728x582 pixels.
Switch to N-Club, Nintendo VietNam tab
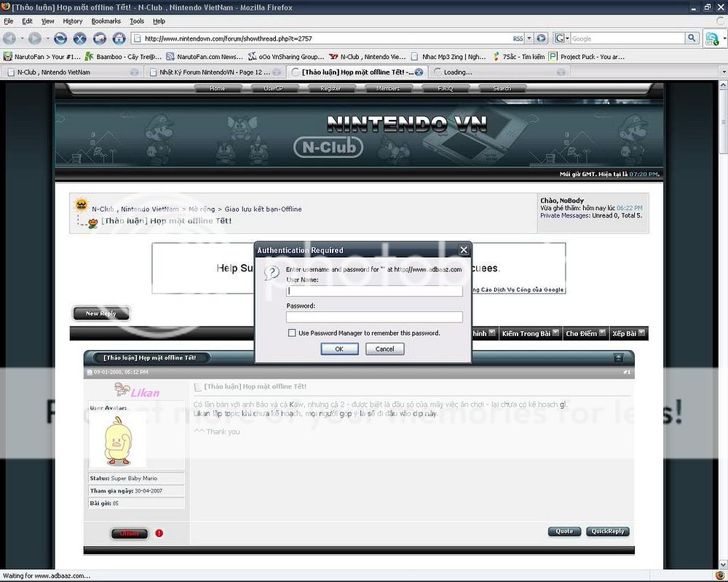click(72, 72)
